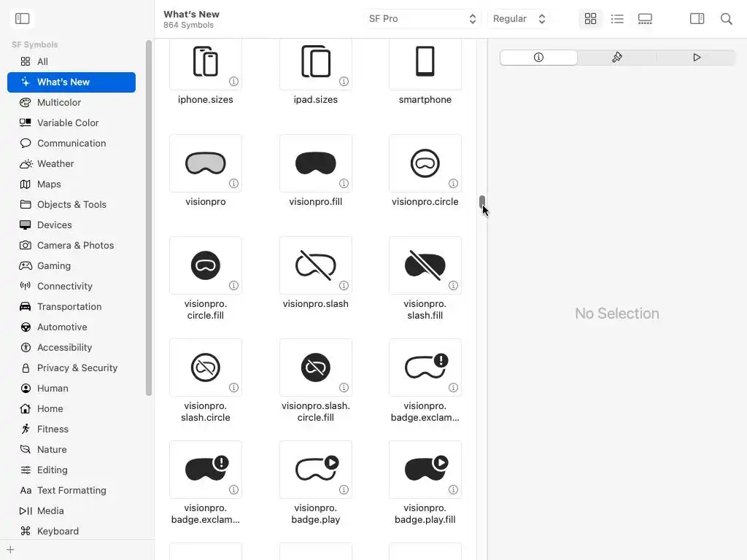Open the Variable Color category
The height and width of the screenshot is (560, 747).
click(71, 122)
